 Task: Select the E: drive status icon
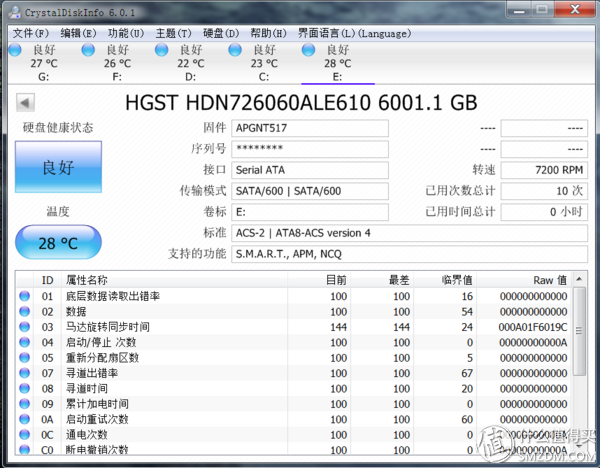point(308,50)
